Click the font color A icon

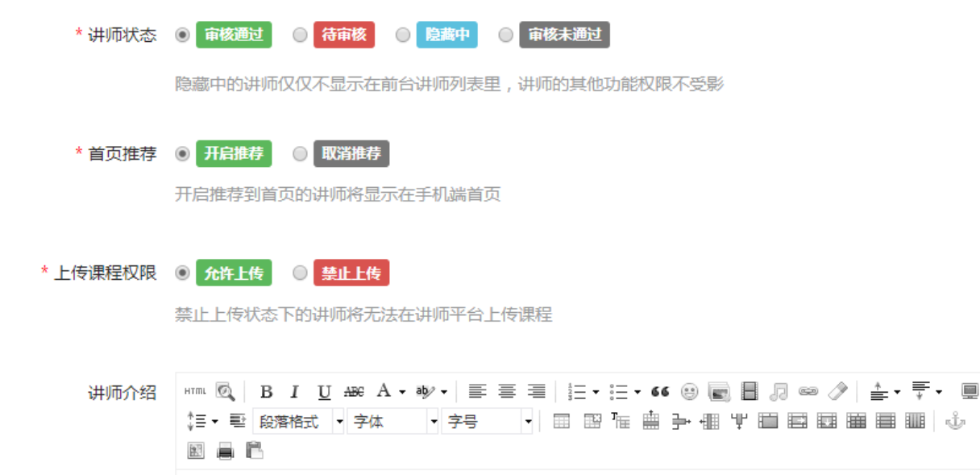[x=384, y=391]
